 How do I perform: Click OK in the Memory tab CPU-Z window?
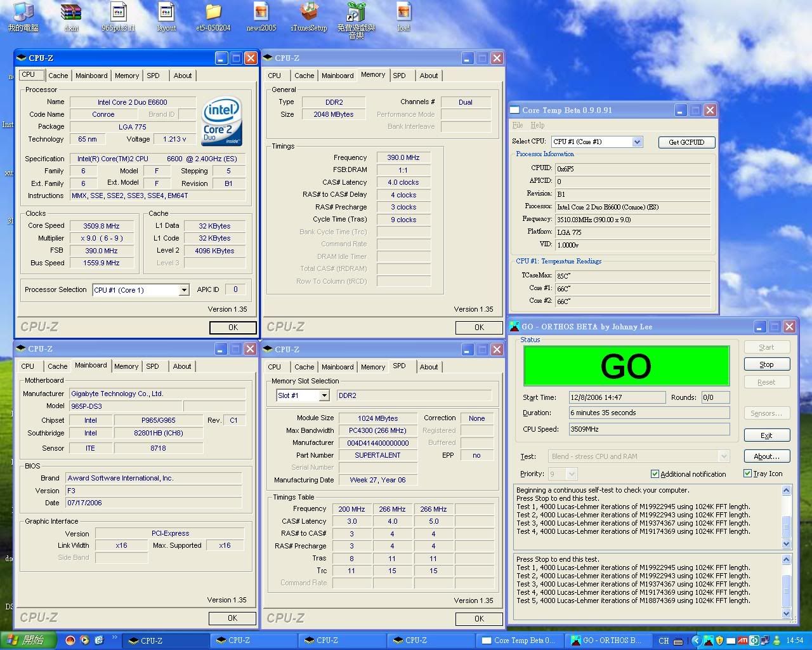coord(479,328)
